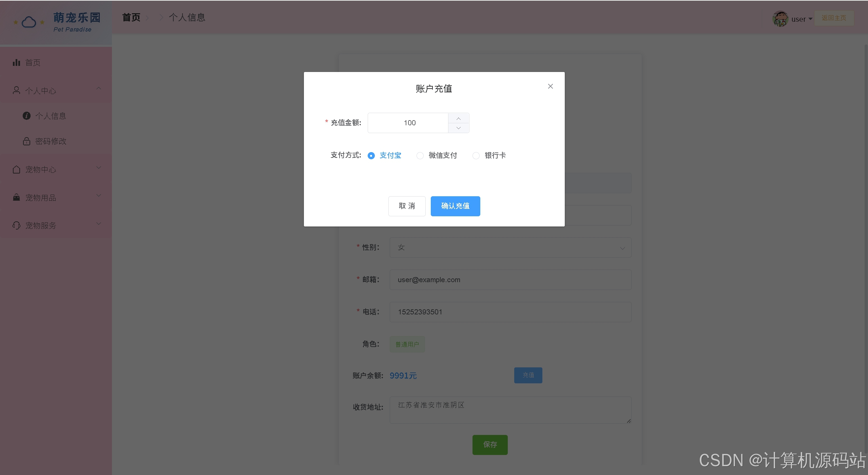Viewport: 868px width, 475px height.
Task: Click the 萌宠乐园 title text
Action: (77, 18)
